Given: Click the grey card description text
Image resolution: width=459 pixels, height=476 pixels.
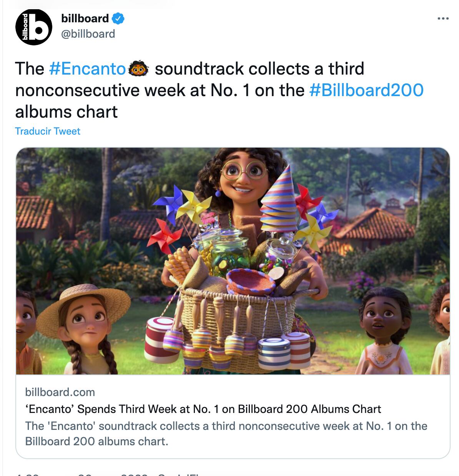Looking at the screenshot, I should tap(226, 433).
